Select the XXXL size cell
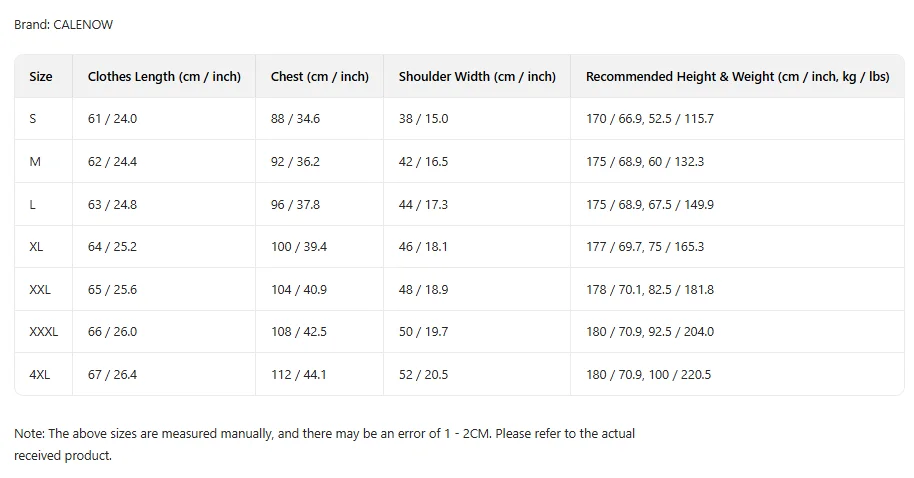914x478 pixels. (44, 332)
